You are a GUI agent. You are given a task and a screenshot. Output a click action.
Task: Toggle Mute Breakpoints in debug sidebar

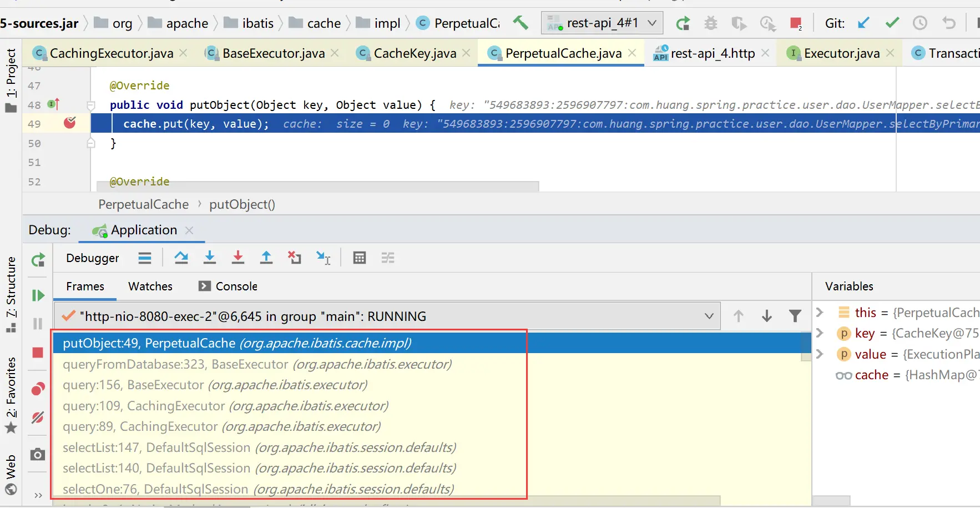pos(38,418)
